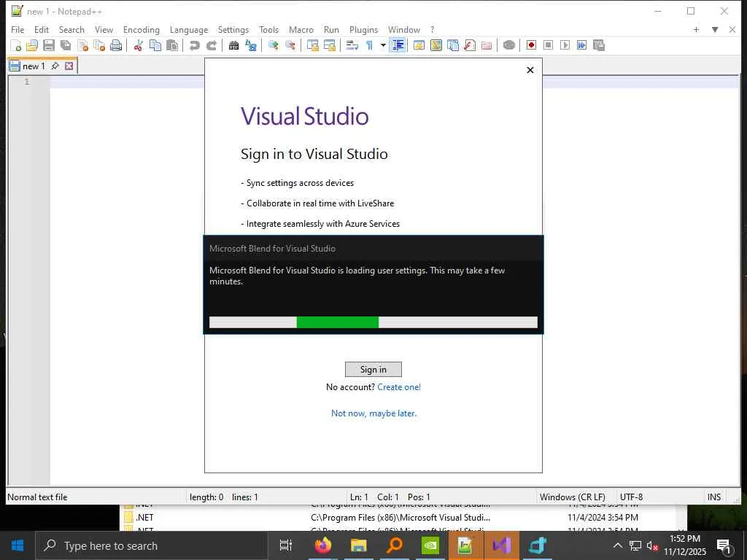Click the Redo arrow icon
This screenshot has height=560, width=747.
(x=212, y=45)
